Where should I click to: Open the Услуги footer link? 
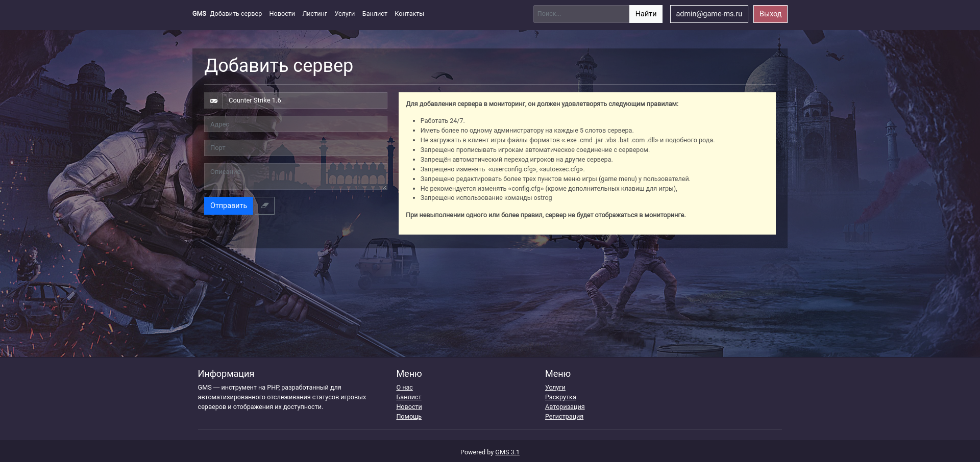[x=555, y=388]
